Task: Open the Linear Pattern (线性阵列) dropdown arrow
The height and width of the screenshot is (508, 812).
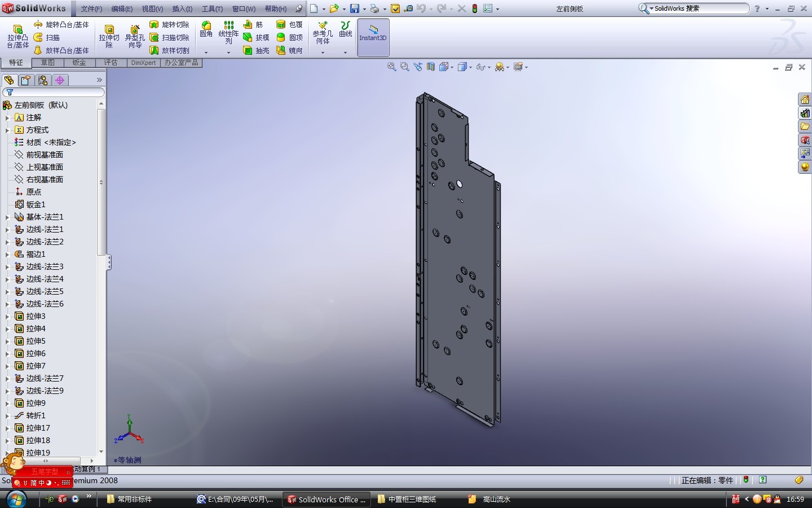Action: (228, 52)
